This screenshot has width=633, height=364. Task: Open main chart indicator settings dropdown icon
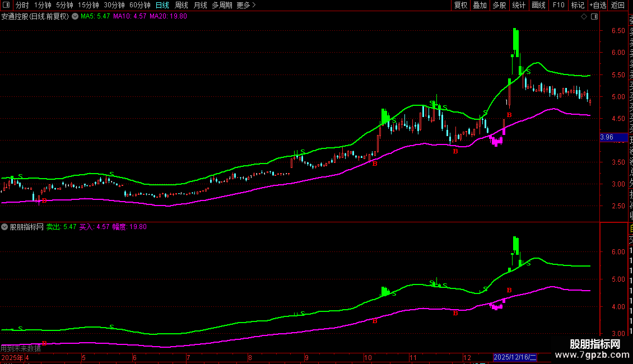tap(75, 16)
